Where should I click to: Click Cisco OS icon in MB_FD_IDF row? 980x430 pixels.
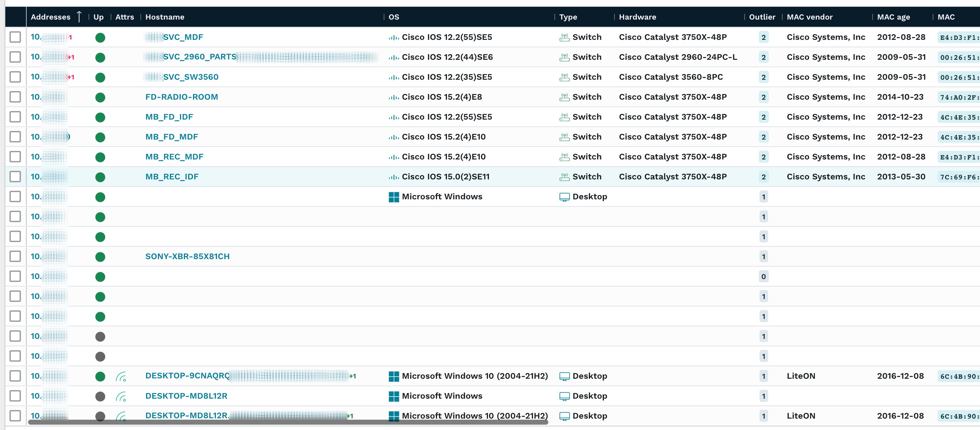[x=394, y=117]
